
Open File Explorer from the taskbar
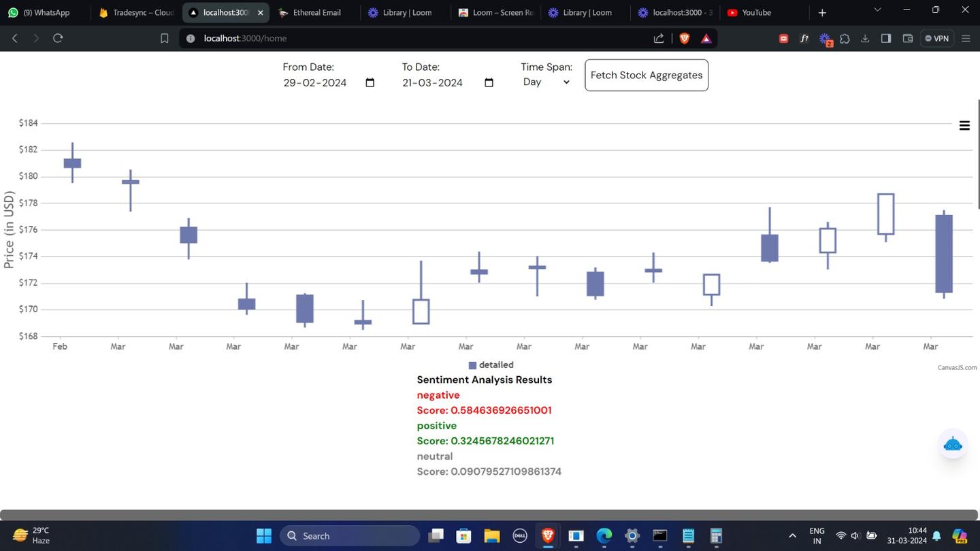[492, 536]
